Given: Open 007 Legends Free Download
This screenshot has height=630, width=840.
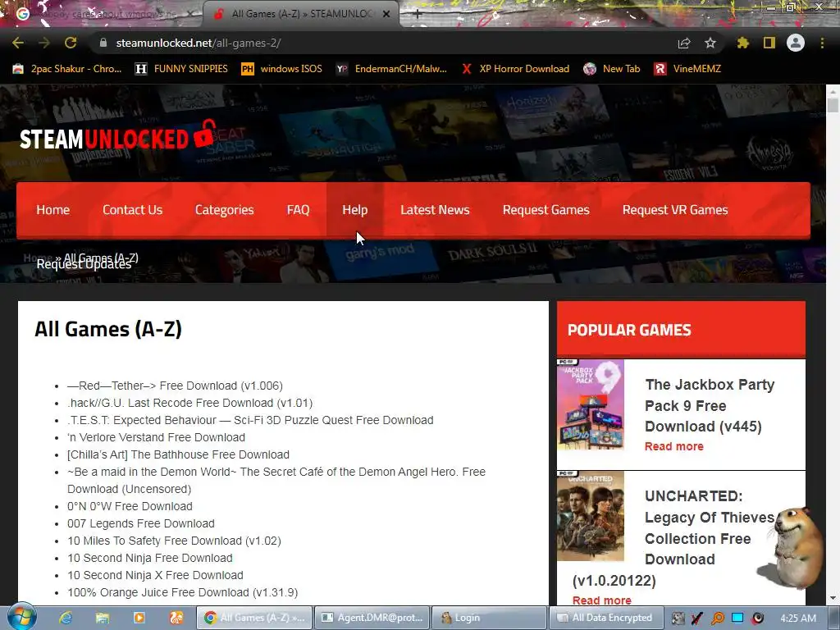Looking at the screenshot, I should click(x=141, y=523).
